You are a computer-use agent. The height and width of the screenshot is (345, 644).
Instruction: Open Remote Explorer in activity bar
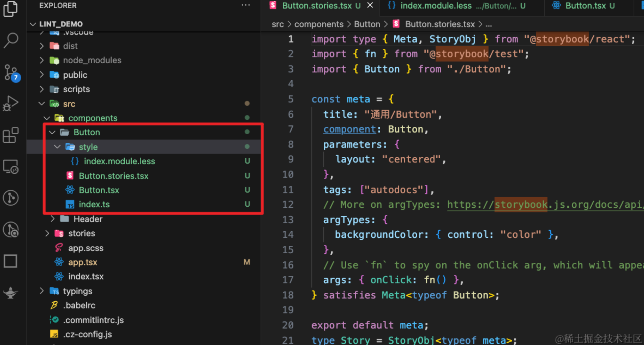pyautogui.click(x=11, y=166)
